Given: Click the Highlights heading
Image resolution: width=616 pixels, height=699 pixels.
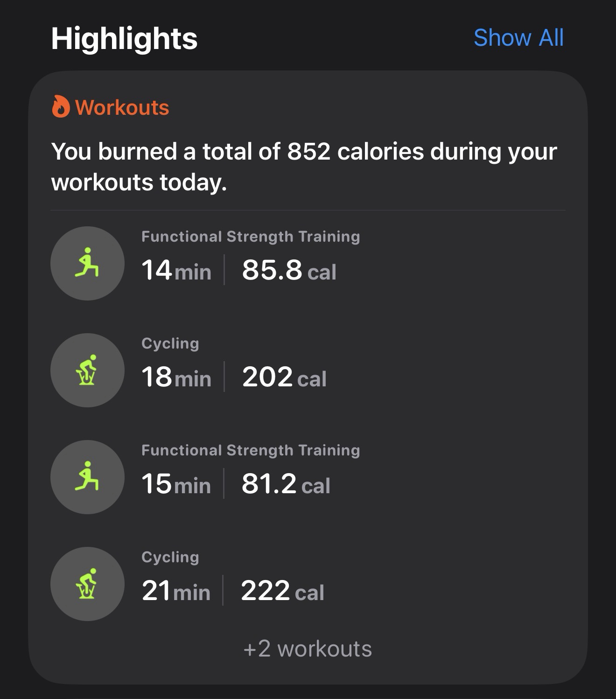Looking at the screenshot, I should coord(124,38).
